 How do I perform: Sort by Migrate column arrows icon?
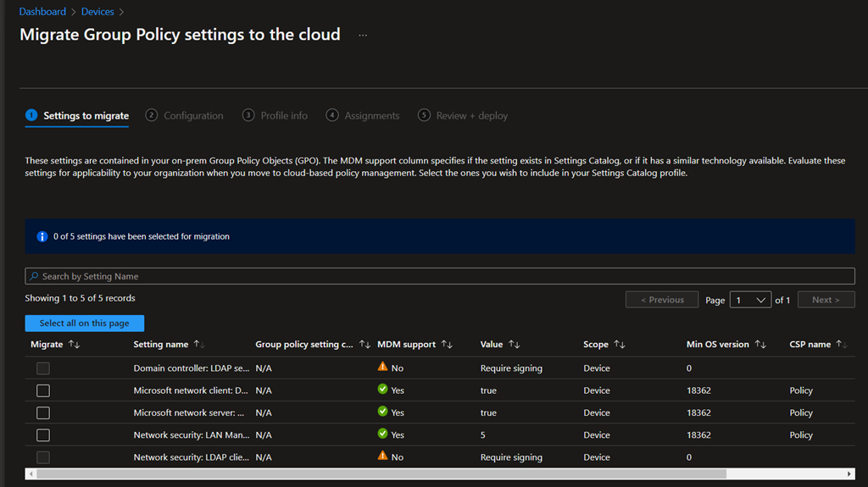(74, 345)
